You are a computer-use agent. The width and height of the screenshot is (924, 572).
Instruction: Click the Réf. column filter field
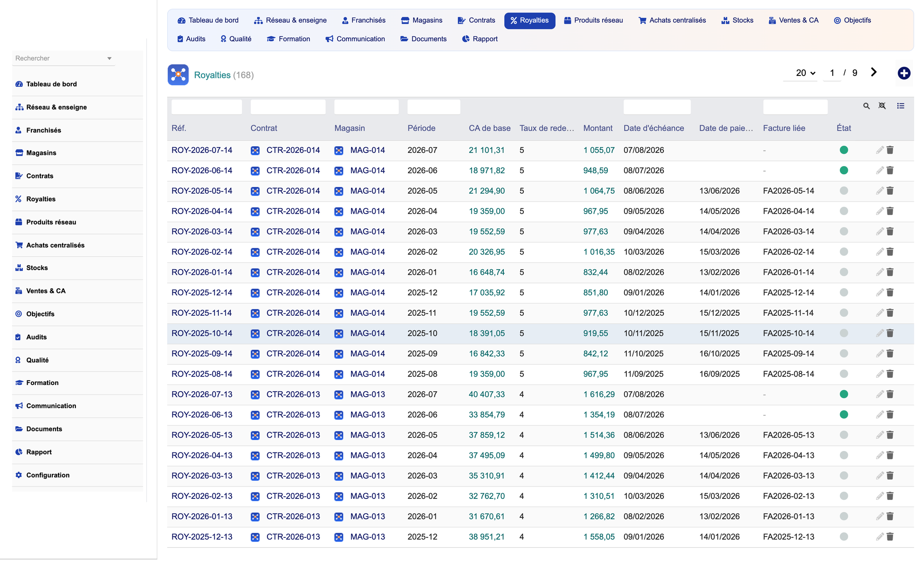[207, 107]
